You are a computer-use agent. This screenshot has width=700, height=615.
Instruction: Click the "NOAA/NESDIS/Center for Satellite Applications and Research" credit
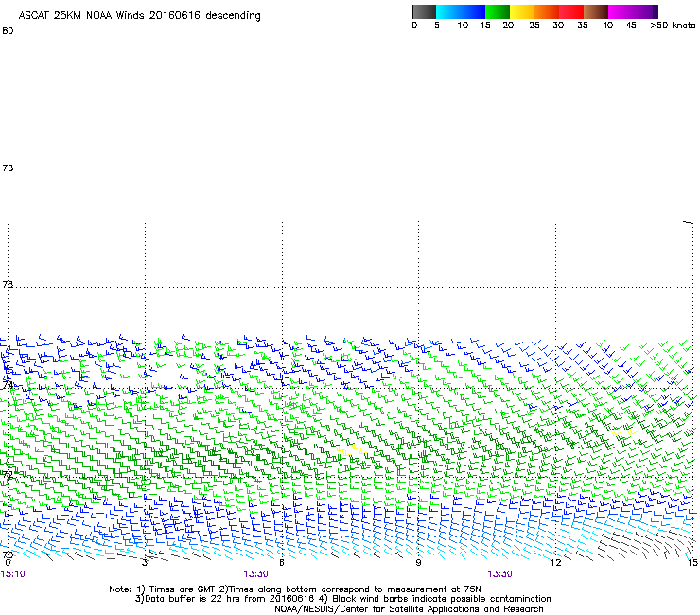(x=409, y=609)
